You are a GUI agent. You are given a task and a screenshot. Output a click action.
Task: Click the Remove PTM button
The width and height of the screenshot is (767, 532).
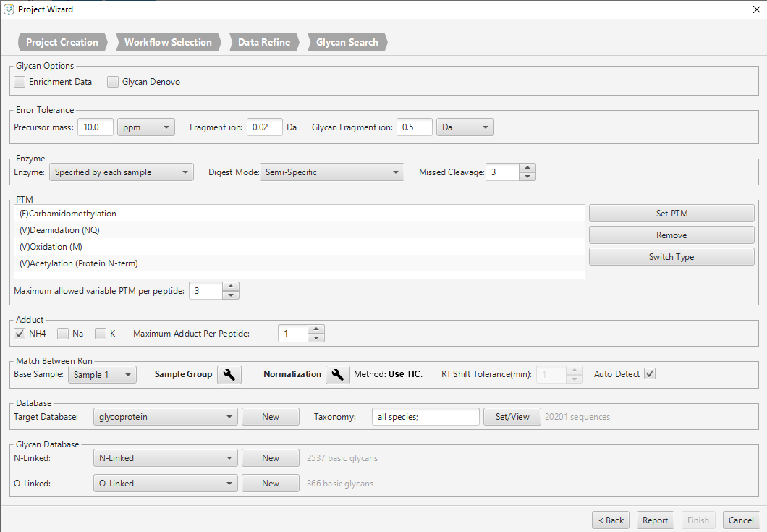(671, 235)
